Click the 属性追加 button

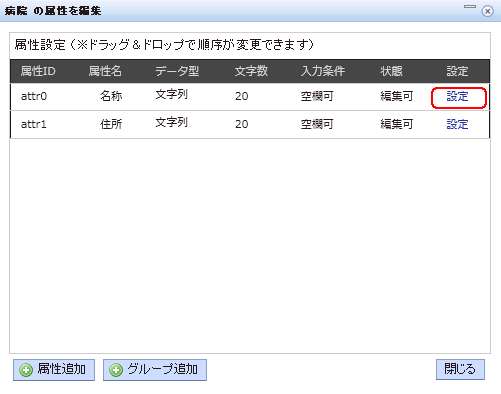[x=54, y=370]
